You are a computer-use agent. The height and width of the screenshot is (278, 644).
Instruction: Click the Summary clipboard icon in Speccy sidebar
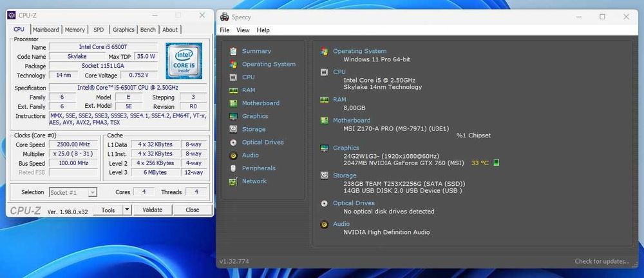[233, 51]
